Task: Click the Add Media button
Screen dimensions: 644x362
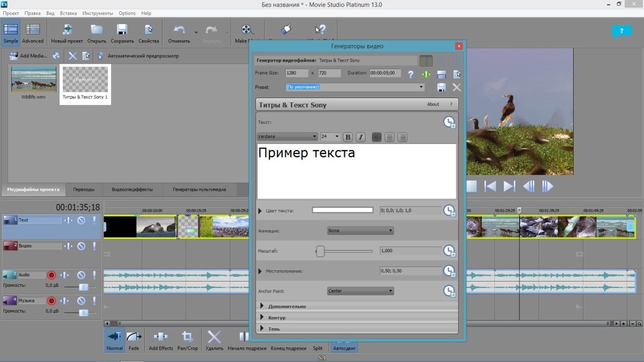Action: [28, 56]
